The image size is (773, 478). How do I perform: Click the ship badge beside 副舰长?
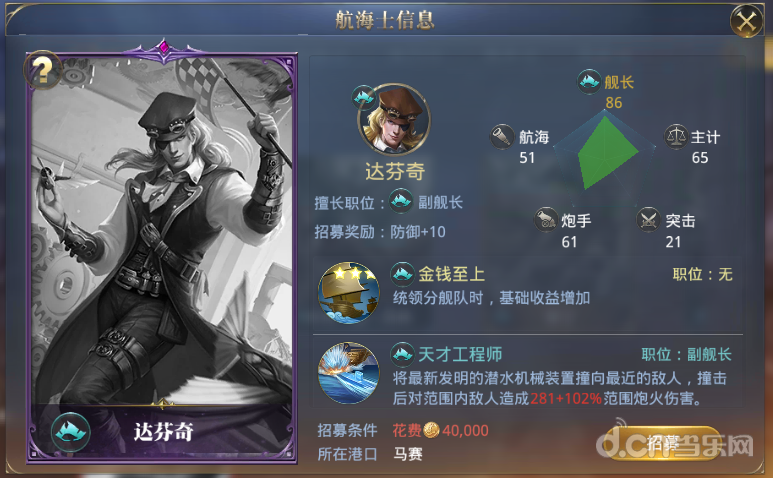click(401, 201)
